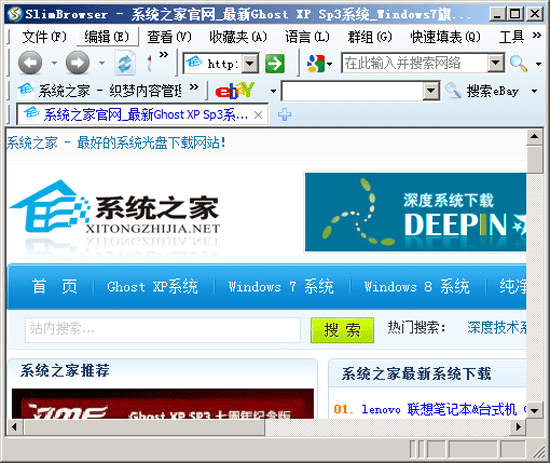This screenshot has width=550, height=463.
Task: Open the 群组(G) menu
Action: coord(370,36)
